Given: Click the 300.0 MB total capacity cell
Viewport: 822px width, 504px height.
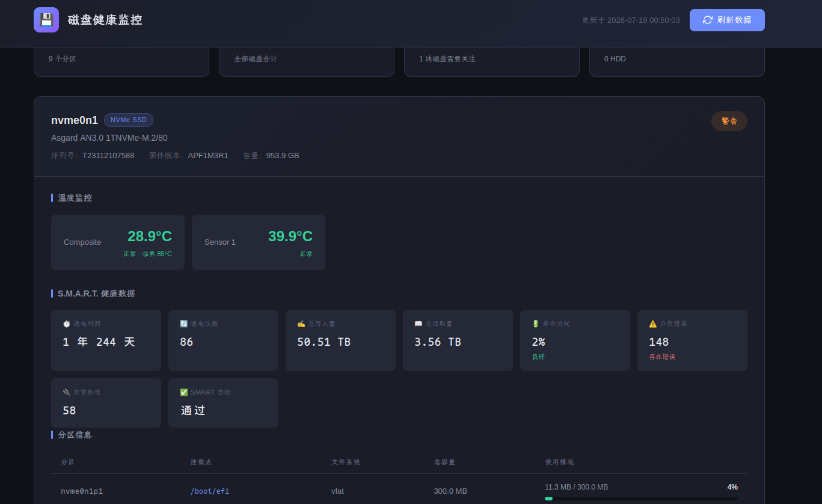Looking at the screenshot, I should coord(450,491).
